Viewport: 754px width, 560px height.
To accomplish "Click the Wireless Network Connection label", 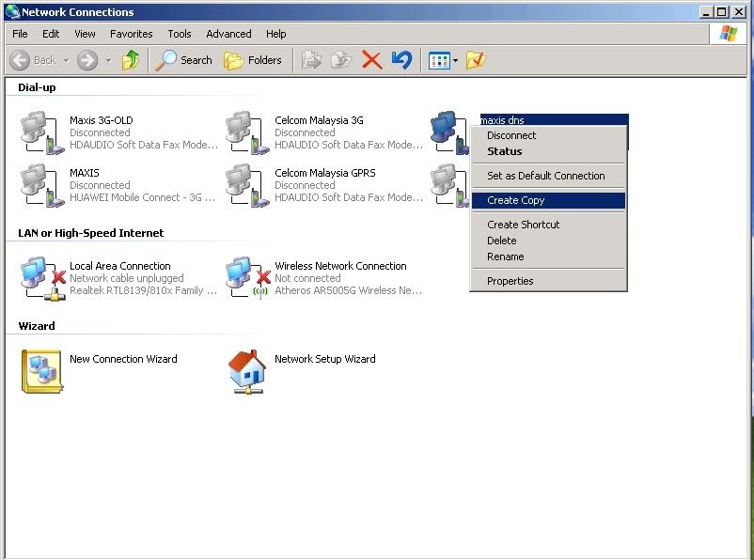I will pyautogui.click(x=340, y=266).
